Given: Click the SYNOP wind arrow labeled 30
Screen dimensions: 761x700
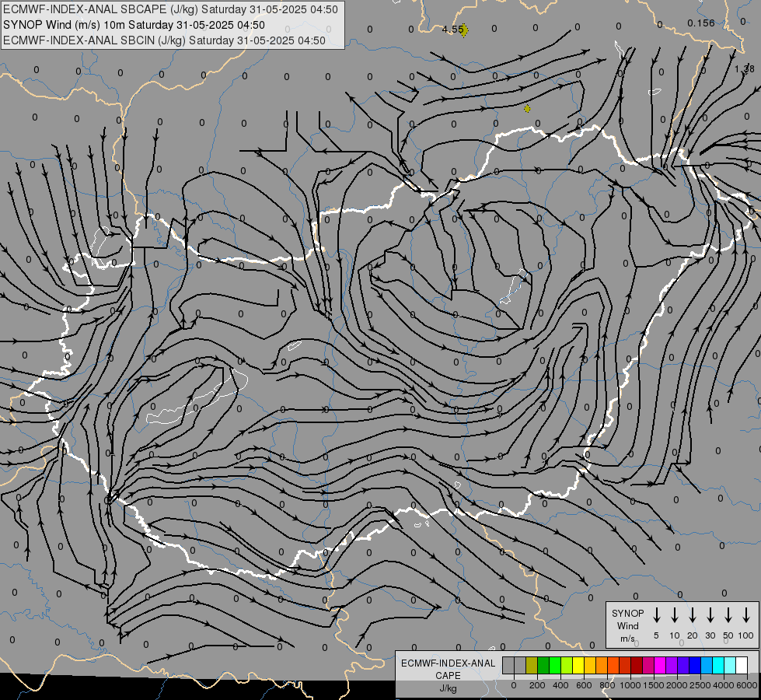Looking at the screenshot, I should (x=710, y=615).
